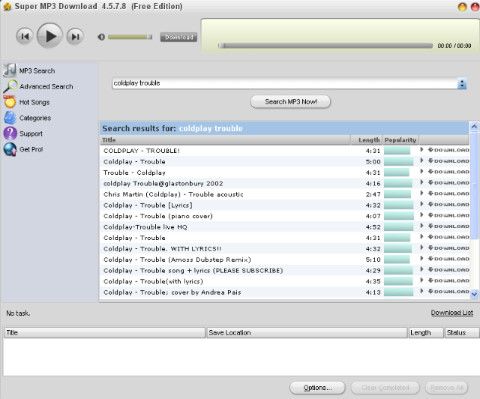Open Support in sidebar
This screenshot has height=399, width=480.
click(31, 134)
